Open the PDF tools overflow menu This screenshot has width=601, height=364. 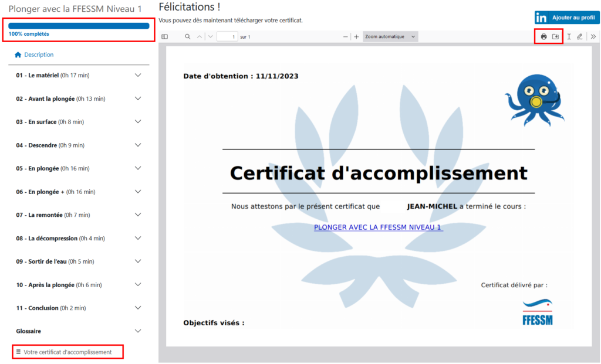point(593,37)
